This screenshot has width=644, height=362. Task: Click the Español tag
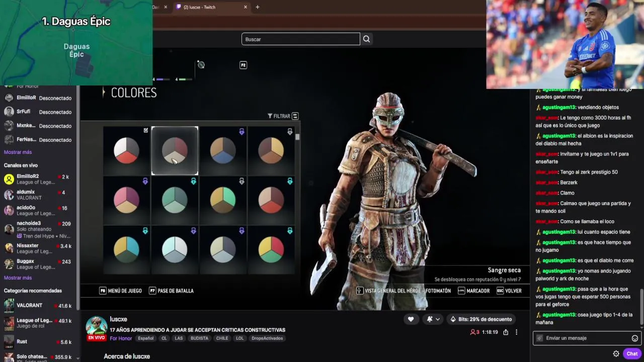point(146,338)
